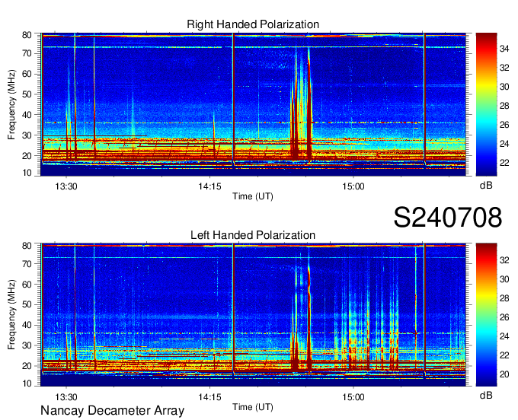Click the 13:30 tick under the Left Handed plot

66,397
